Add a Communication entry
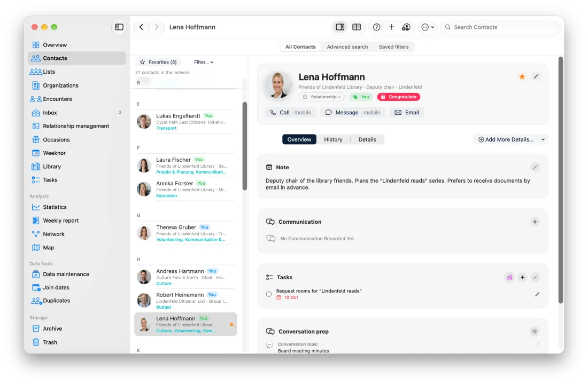Image resolution: width=588 pixels, height=385 pixels. click(535, 222)
